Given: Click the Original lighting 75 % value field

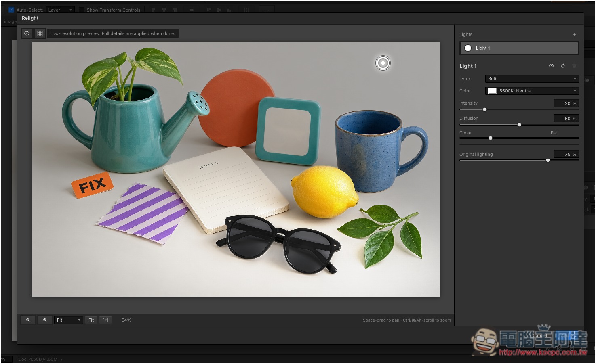Looking at the screenshot, I should pyautogui.click(x=566, y=154).
